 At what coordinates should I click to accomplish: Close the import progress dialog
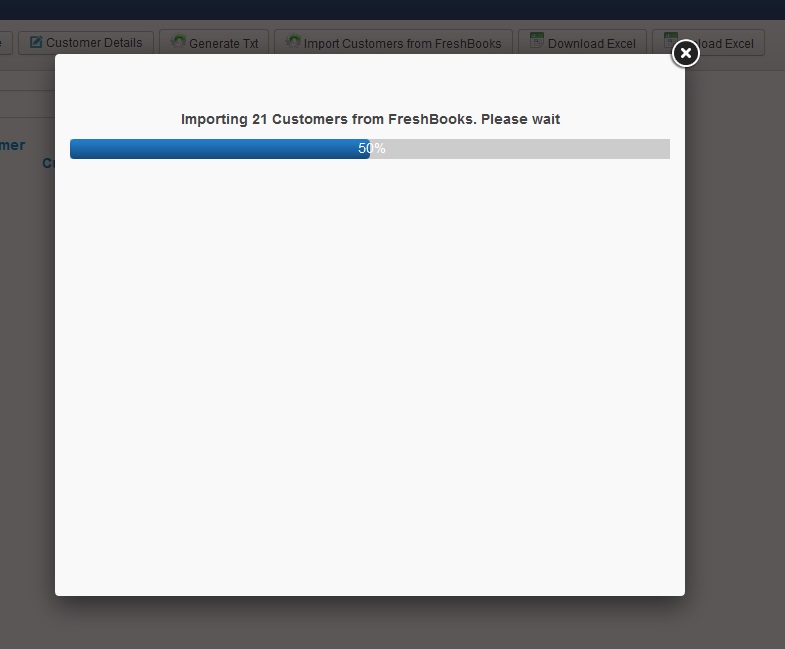[685, 53]
